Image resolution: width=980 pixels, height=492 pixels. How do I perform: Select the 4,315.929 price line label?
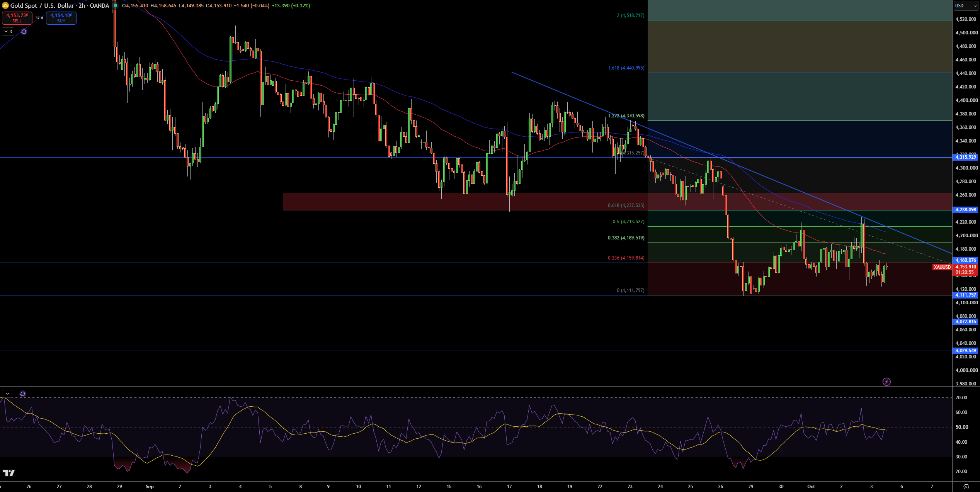tap(966, 157)
